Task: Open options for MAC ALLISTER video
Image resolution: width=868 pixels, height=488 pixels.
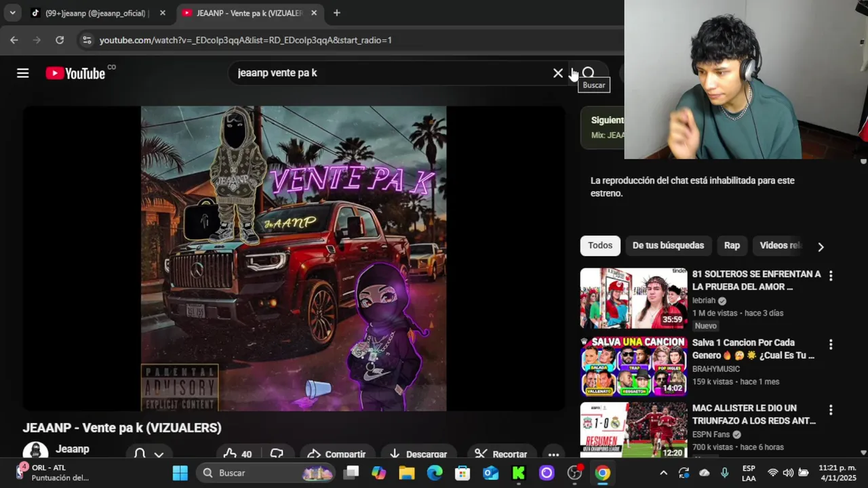Action: (x=831, y=410)
